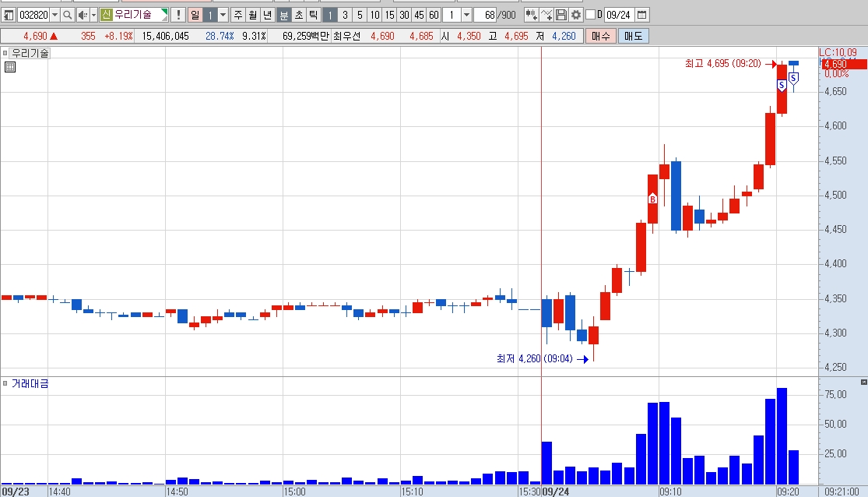Click the data grid icon under 우리기술
868x497 pixels.
point(10,67)
